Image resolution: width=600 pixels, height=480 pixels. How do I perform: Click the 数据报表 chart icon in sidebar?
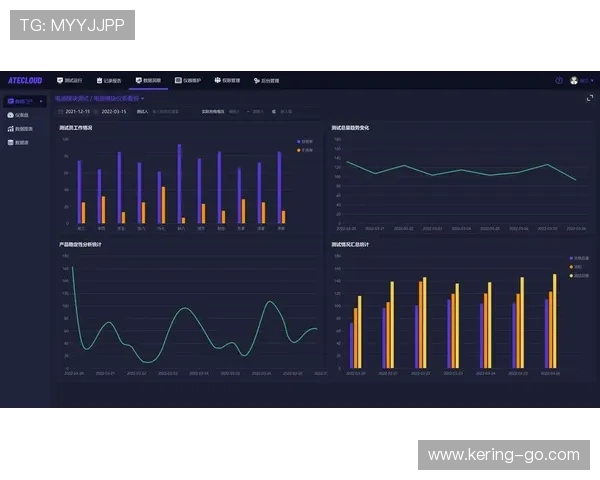(x=10, y=129)
